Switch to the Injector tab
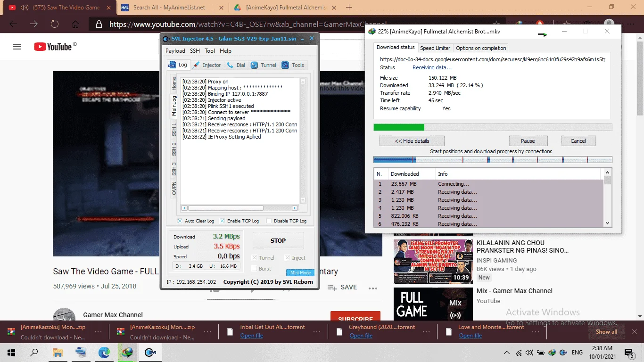 [x=207, y=65]
